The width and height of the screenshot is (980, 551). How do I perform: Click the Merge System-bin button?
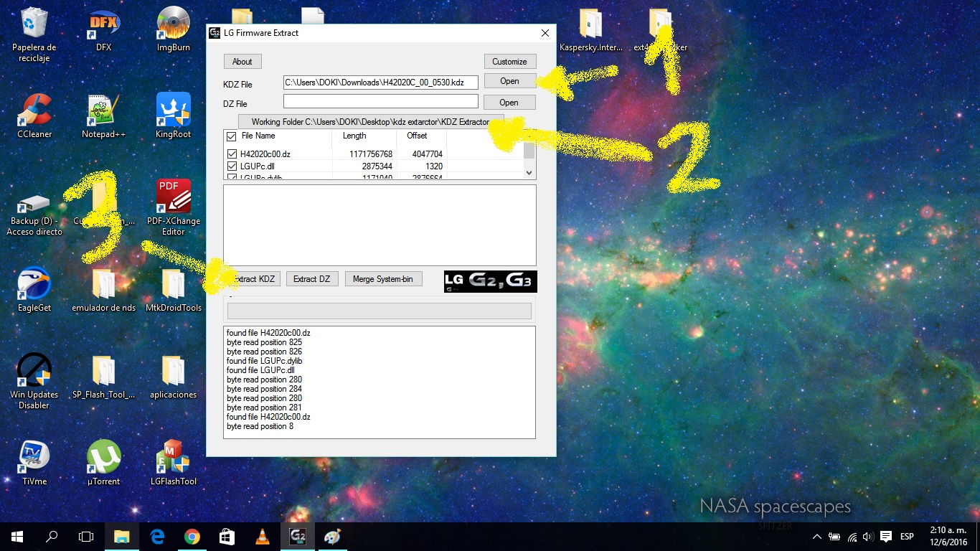383,279
